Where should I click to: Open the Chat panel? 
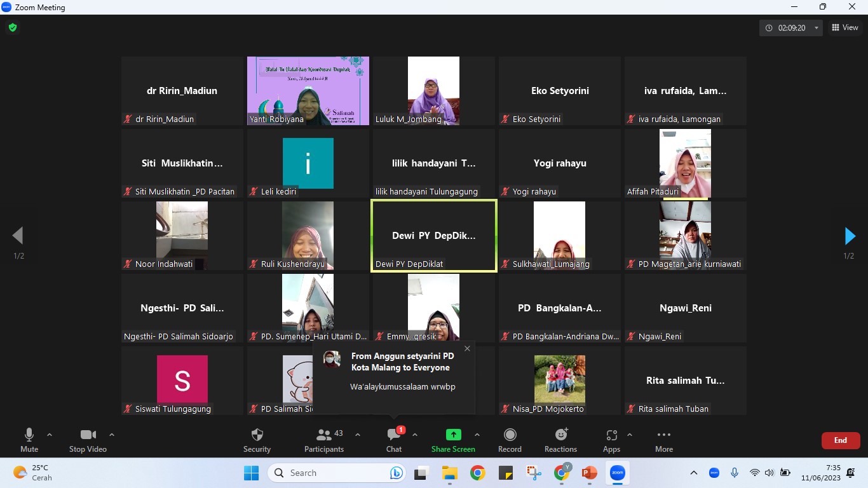(394, 440)
